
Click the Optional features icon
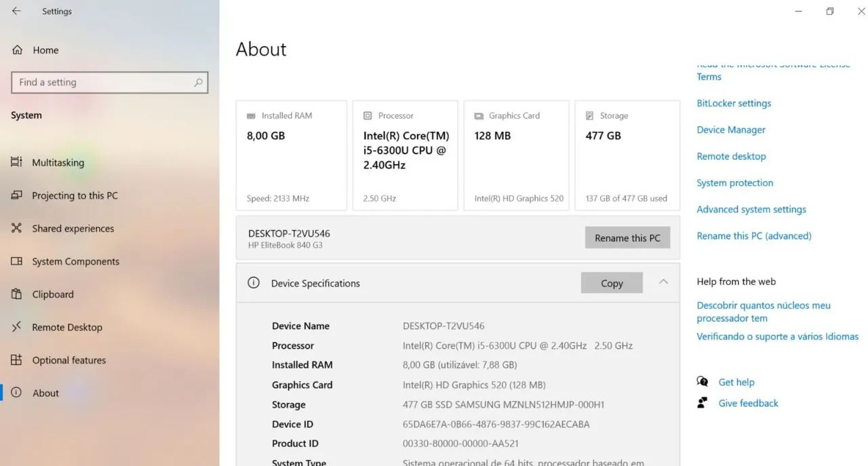pos(17,360)
